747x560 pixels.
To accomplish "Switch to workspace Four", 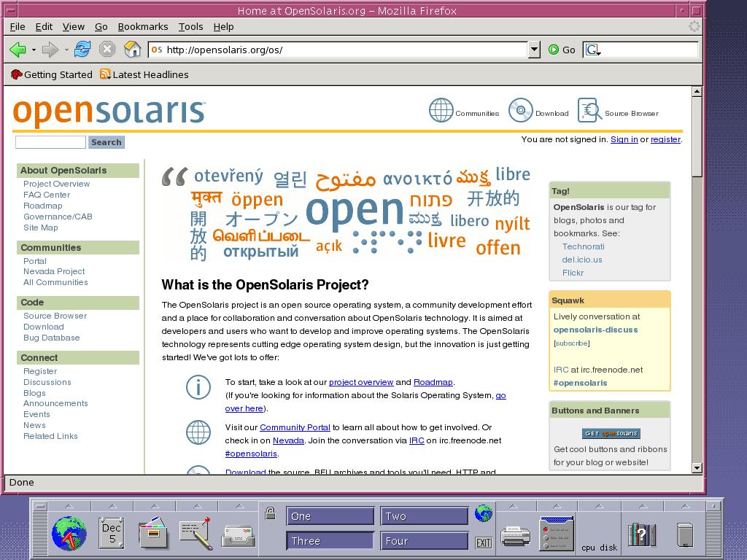I will (424, 541).
